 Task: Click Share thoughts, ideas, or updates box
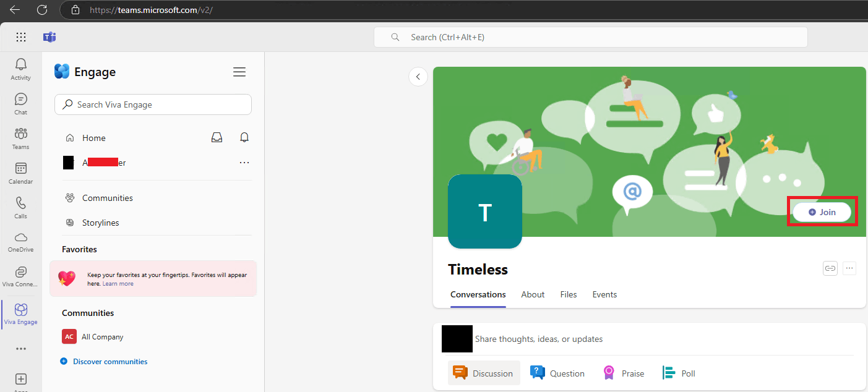pos(538,339)
